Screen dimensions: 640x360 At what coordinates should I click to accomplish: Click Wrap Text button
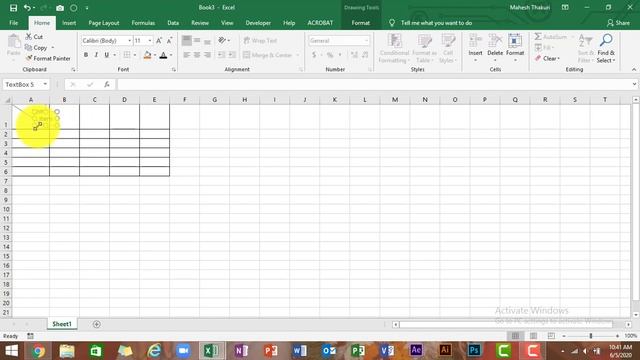point(260,40)
